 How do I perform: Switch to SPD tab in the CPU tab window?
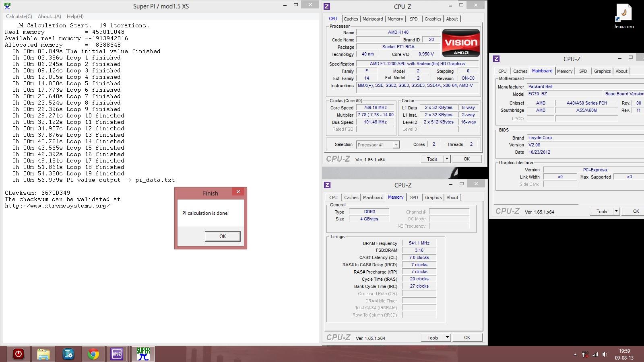414,19
